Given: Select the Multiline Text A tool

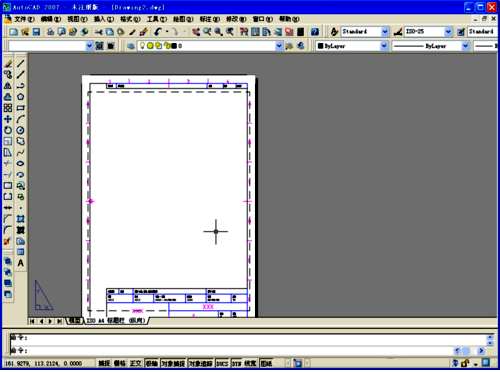Looking at the screenshot, I should [21, 263].
